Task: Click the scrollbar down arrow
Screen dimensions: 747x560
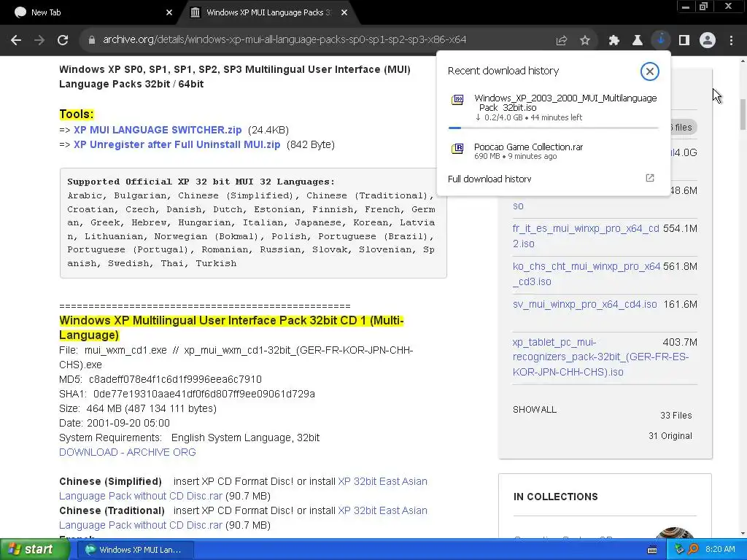Action: 743,533
